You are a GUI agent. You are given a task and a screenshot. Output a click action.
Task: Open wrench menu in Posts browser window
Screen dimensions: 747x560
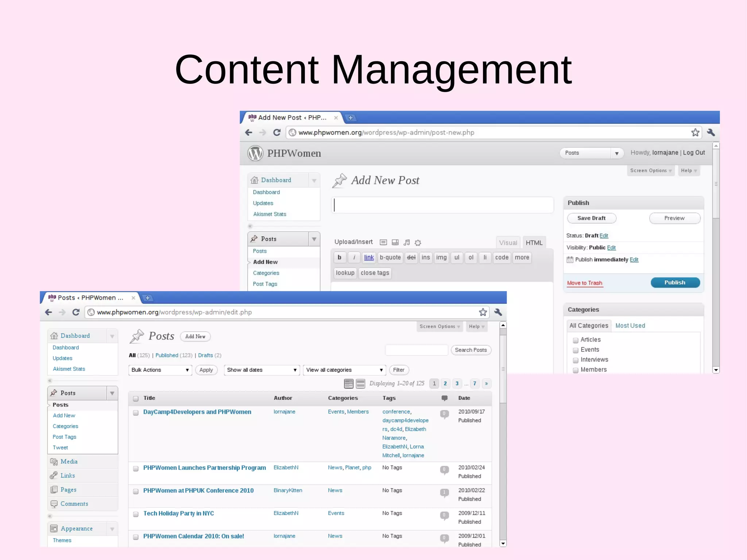tap(498, 312)
